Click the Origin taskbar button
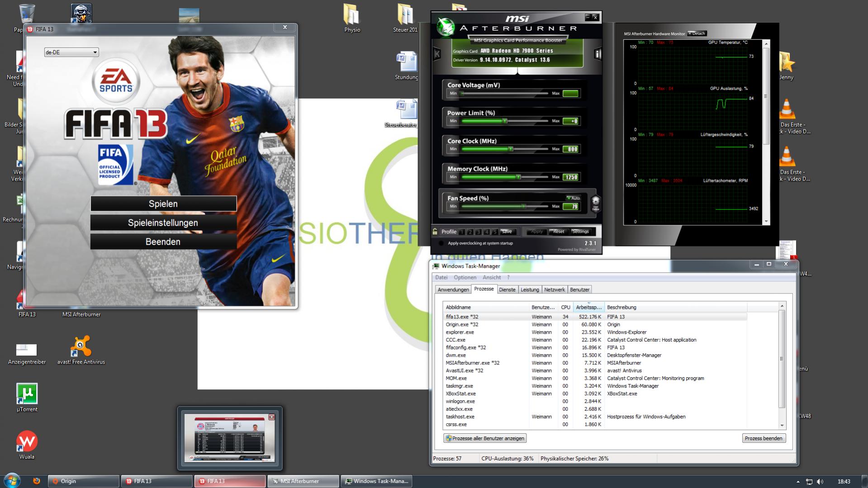This screenshot has width=868, height=488. 84,481
